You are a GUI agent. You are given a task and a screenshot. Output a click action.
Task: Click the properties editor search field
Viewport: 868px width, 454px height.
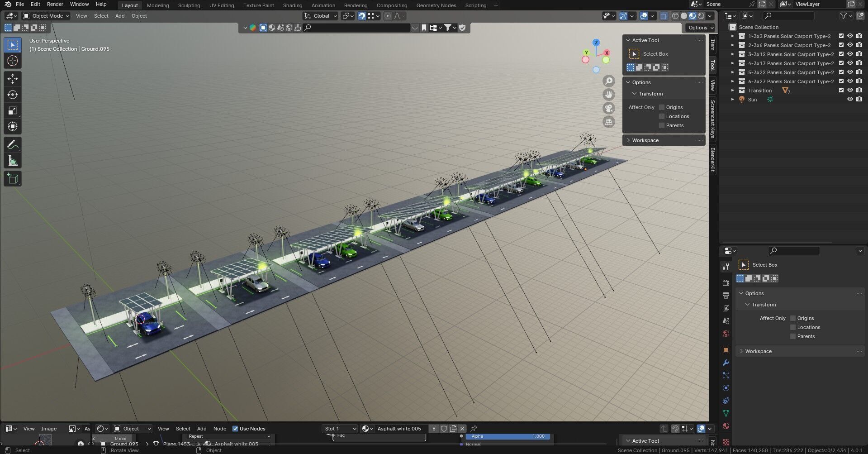[x=794, y=250]
